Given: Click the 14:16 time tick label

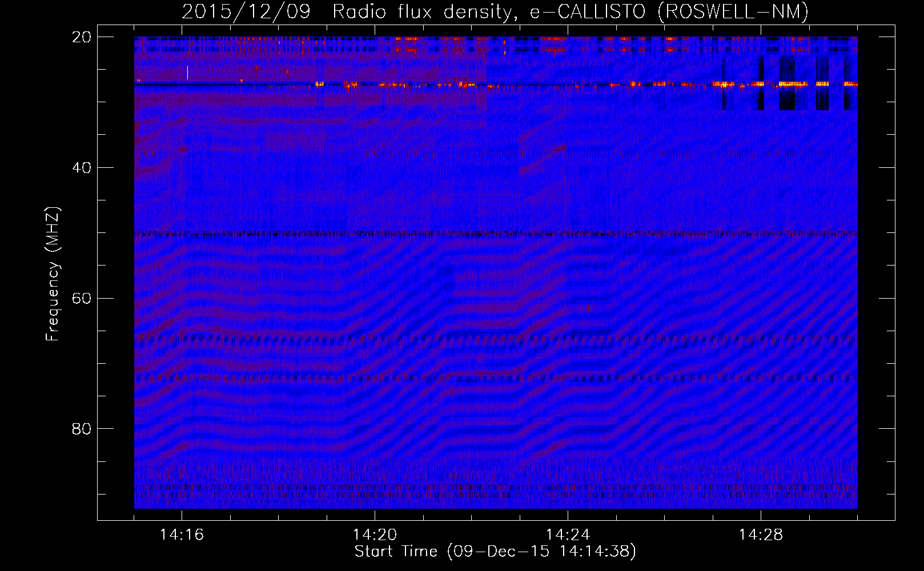Looking at the screenshot, I should click(182, 535).
